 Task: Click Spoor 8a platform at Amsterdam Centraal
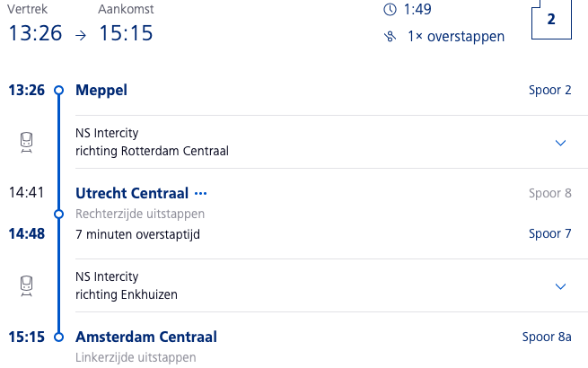coord(547,337)
